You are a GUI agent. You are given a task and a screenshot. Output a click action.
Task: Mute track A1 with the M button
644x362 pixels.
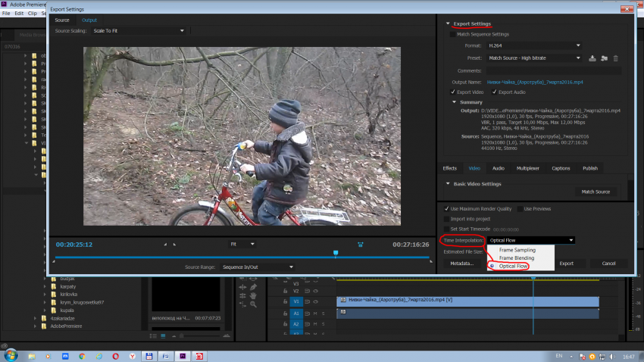(x=315, y=314)
